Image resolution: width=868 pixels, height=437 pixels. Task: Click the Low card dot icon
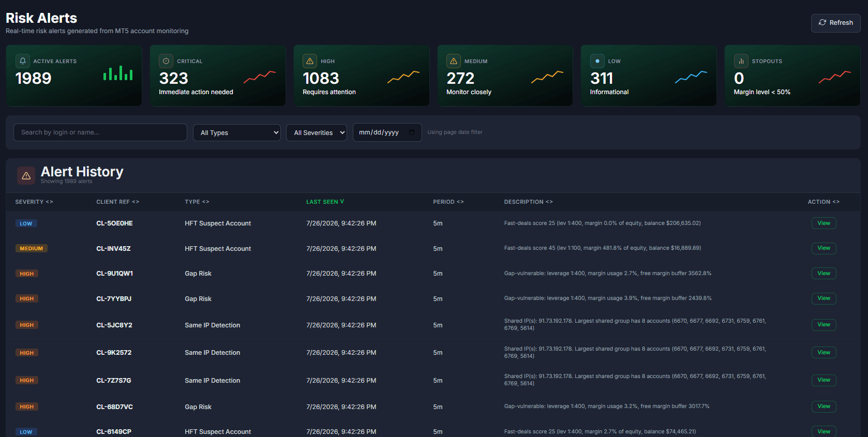click(597, 61)
